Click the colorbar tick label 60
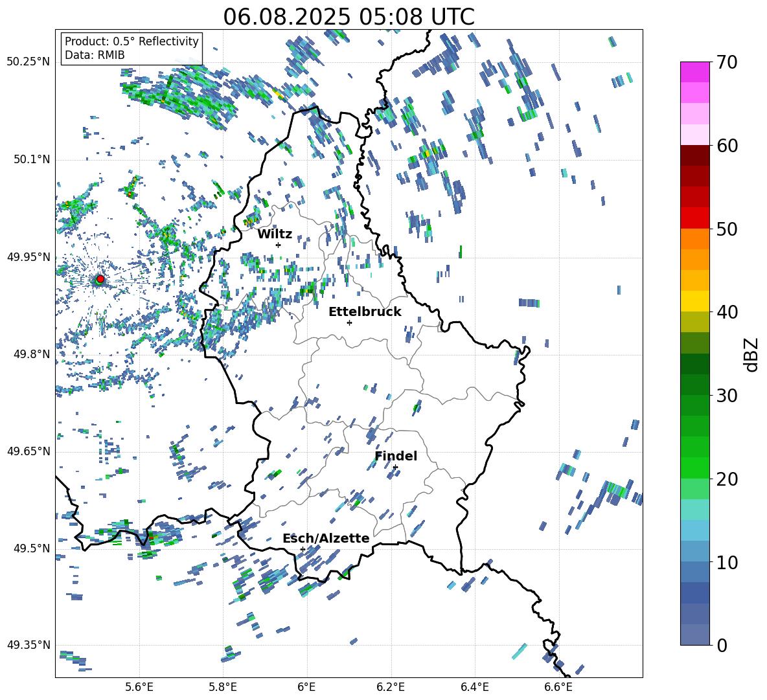Image resolution: width=767 pixels, height=700 pixels. (727, 146)
